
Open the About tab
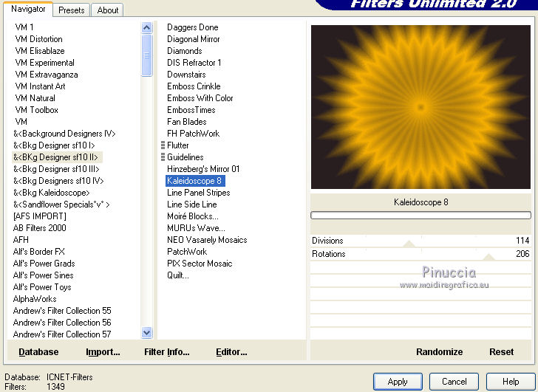tap(107, 10)
